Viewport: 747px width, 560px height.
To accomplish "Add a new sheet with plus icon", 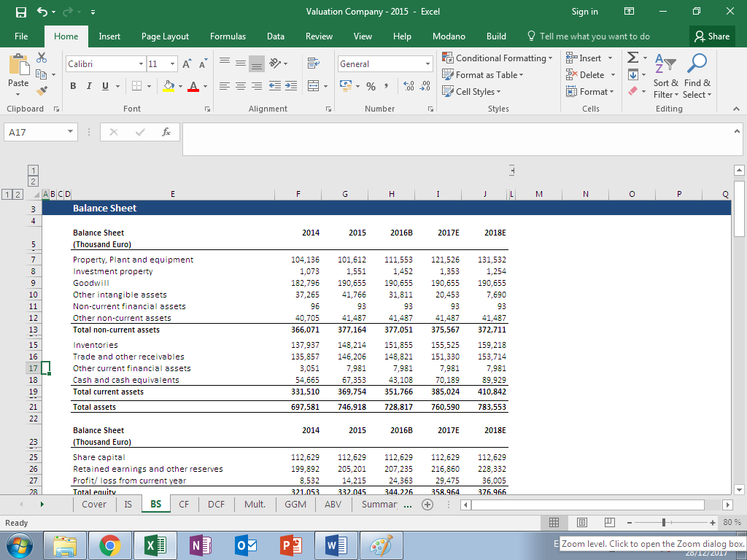I will coord(427,505).
